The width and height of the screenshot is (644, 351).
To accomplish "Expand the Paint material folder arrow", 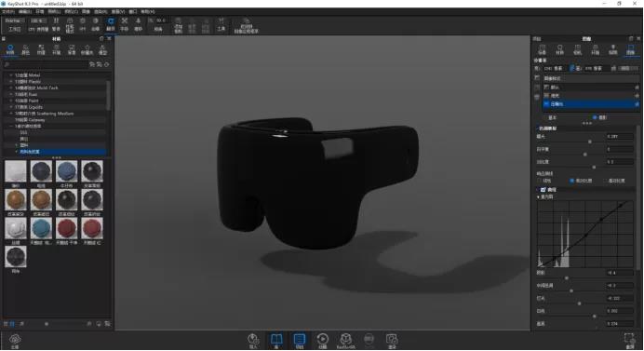I will tap(11, 101).
